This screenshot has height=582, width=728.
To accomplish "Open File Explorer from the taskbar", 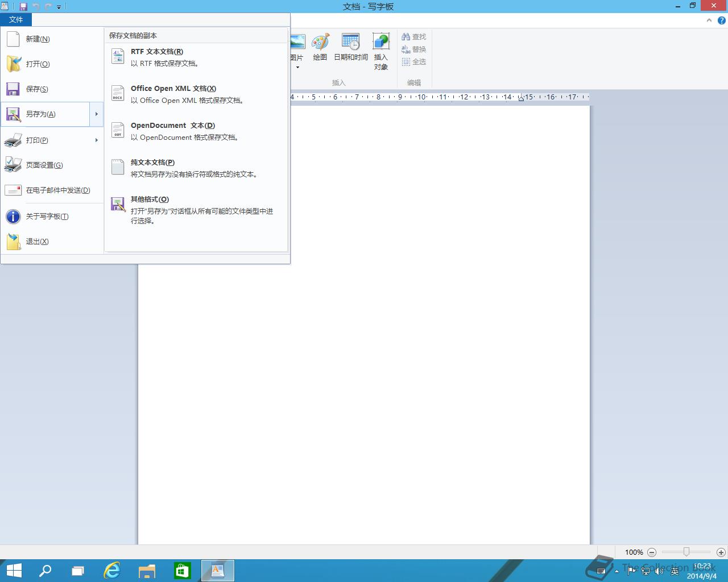I will 147,571.
